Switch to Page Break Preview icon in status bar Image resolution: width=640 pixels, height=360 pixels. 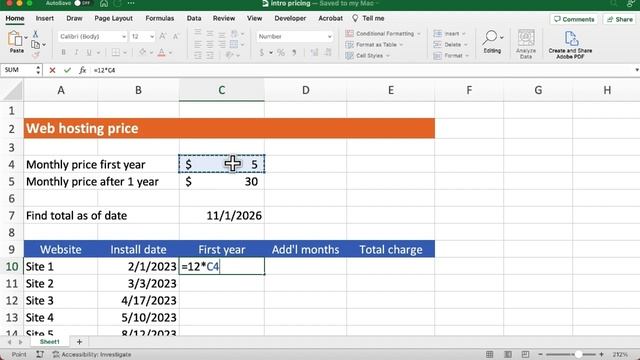(x=525, y=354)
